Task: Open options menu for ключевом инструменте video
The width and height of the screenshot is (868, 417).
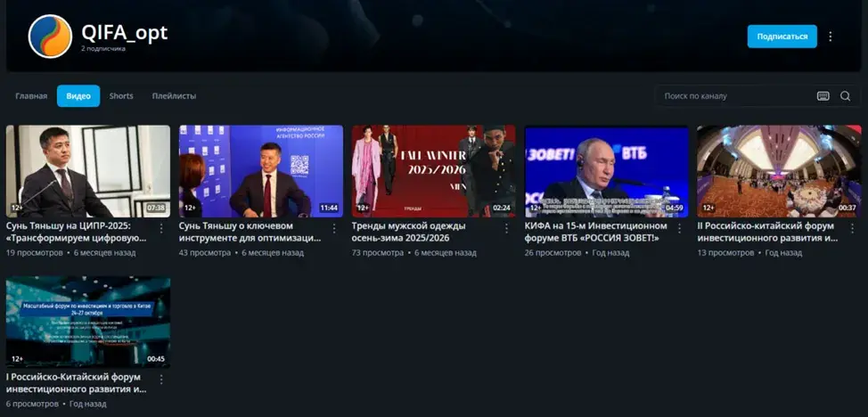Action: [x=334, y=228]
